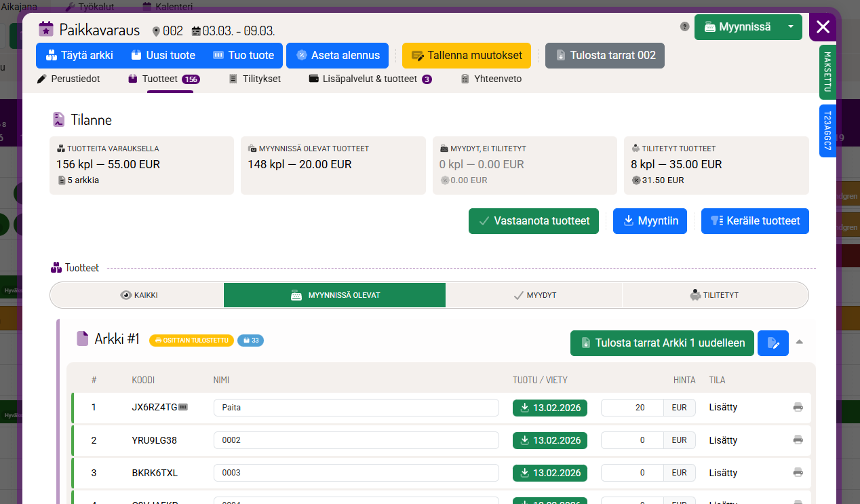Open the Myynnissä status dropdown arrow
This screenshot has width=860, height=504.
point(790,27)
